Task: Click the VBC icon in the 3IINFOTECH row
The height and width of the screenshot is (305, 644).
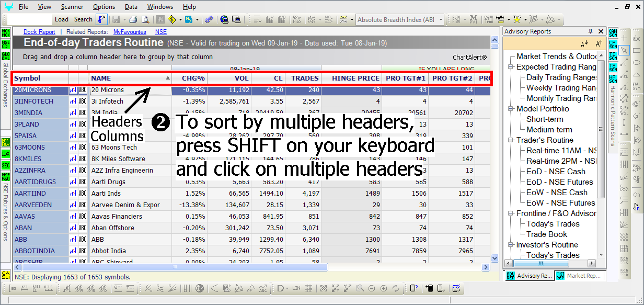Action: coord(83,101)
